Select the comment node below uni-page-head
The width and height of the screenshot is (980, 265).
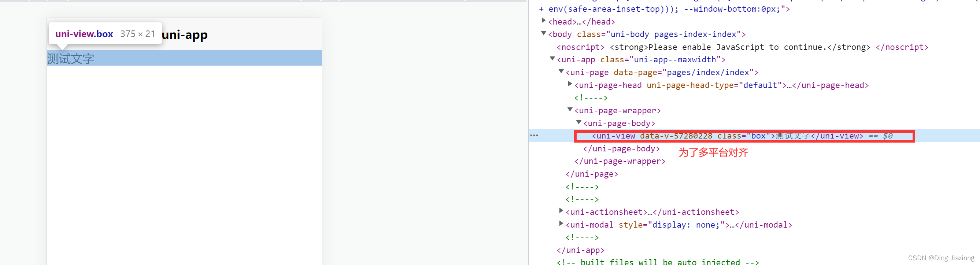[591, 98]
